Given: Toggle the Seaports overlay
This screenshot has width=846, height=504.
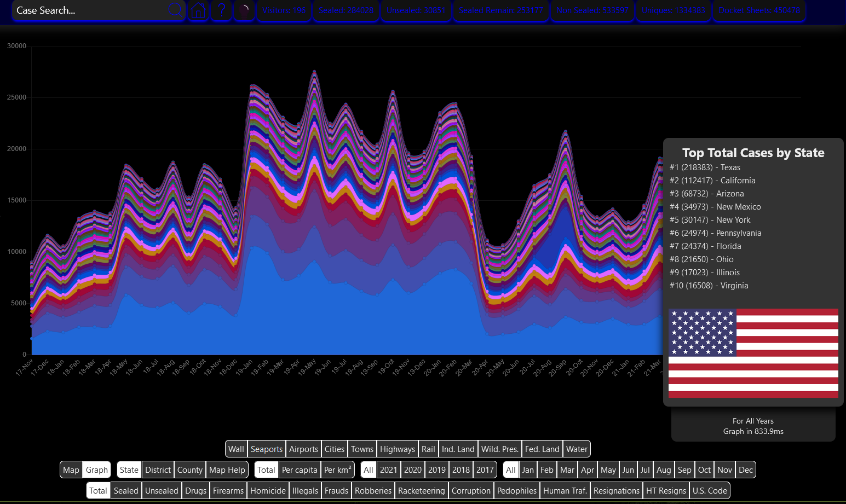Looking at the screenshot, I should click(x=267, y=449).
